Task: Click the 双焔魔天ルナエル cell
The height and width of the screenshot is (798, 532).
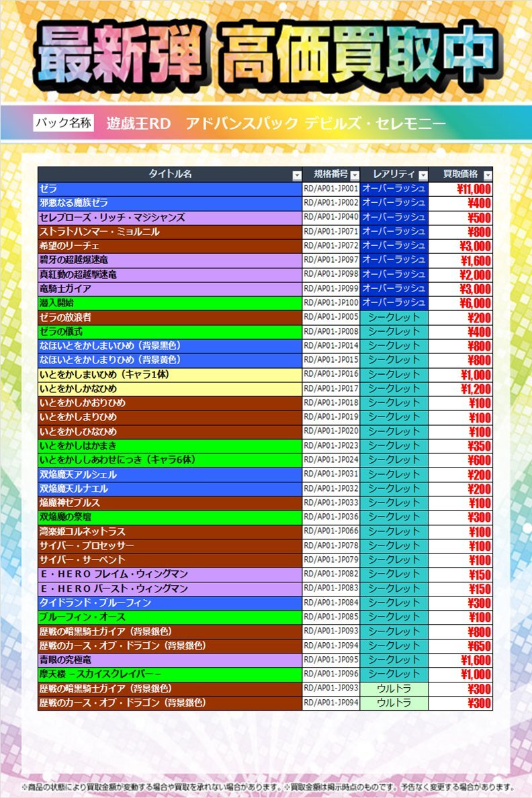Action: point(170,488)
